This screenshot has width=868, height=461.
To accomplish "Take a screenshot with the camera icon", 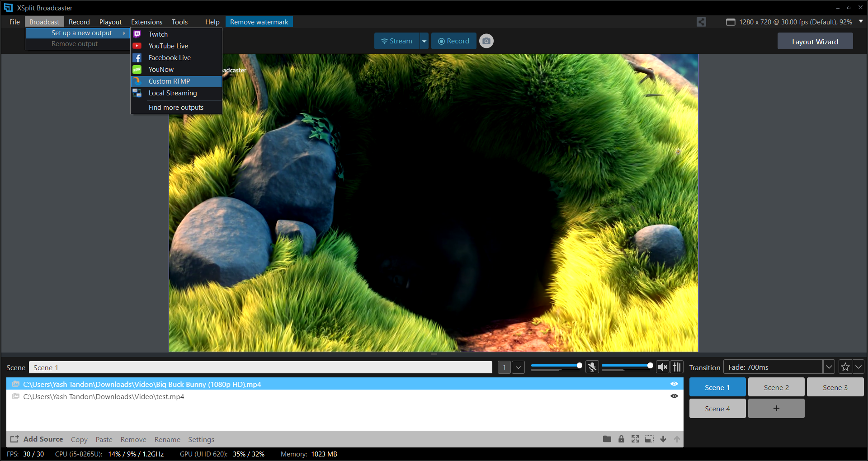I will [x=486, y=41].
